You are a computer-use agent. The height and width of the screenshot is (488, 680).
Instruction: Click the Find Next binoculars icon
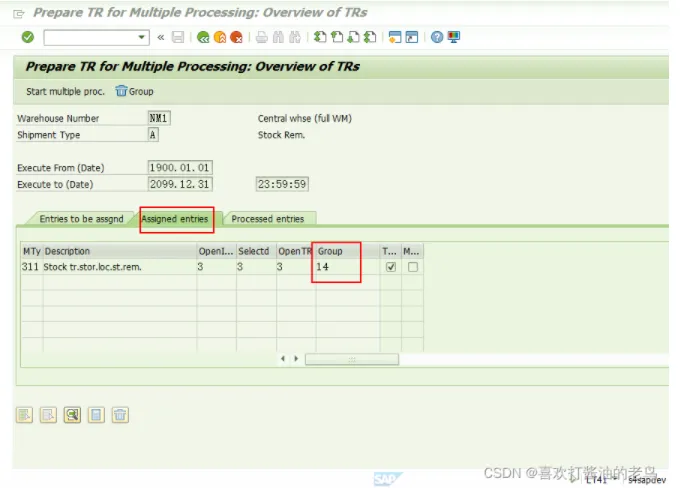point(295,38)
